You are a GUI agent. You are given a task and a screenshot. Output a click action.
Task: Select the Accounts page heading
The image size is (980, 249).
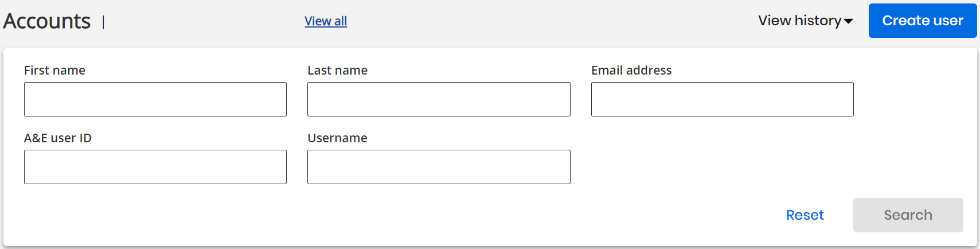point(47,21)
